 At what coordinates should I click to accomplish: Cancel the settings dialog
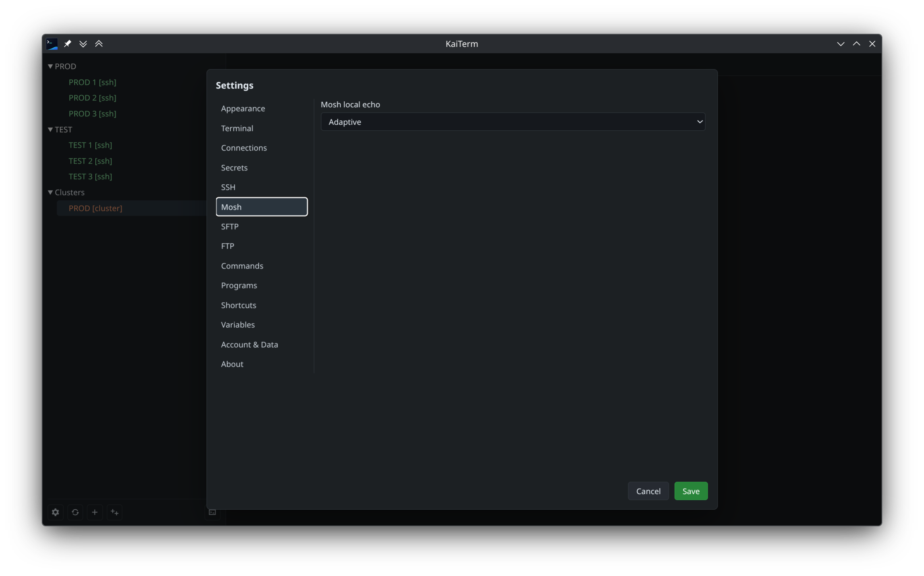[x=648, y=491]
